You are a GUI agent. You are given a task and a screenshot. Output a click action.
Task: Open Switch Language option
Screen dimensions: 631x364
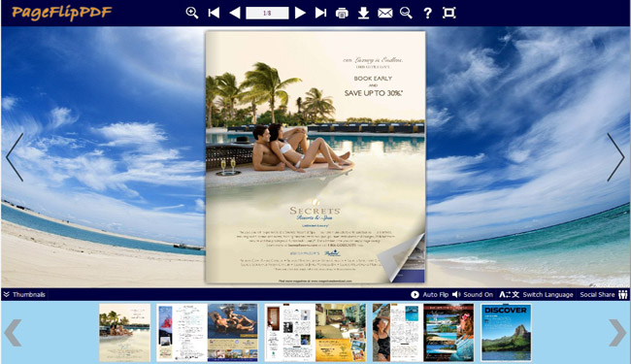(x=536, y=294)
